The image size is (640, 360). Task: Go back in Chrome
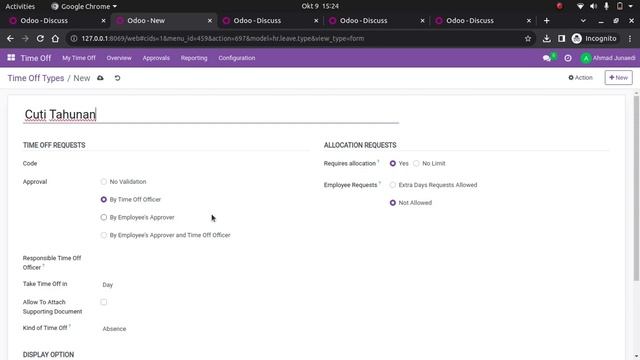coord(10,38)
